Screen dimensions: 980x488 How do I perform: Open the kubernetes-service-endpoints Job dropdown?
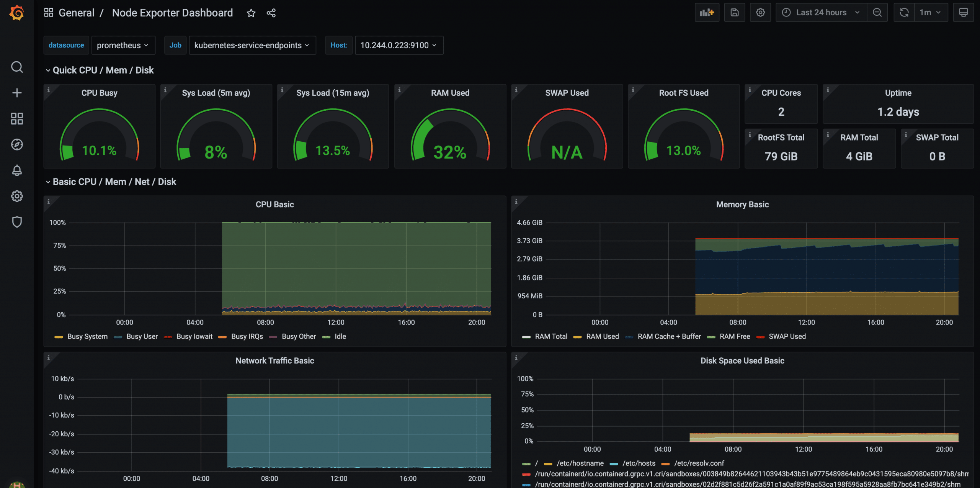pos(252,45)
